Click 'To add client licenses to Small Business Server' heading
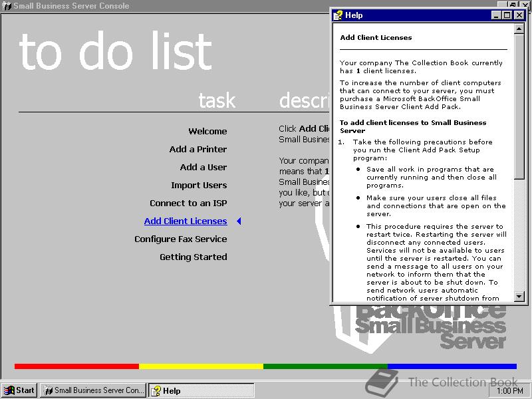Image resolution: width=532 pixels, height=399 pixels. tap(413, 126)
